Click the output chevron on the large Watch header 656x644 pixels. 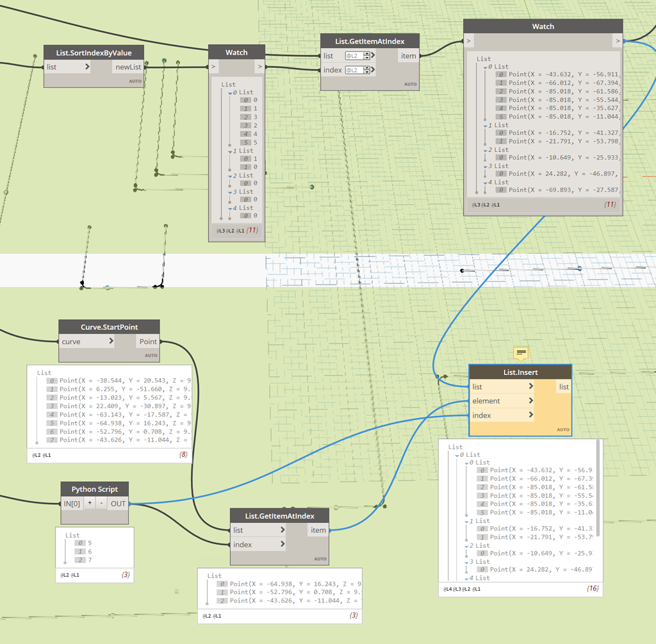point(618,40)
